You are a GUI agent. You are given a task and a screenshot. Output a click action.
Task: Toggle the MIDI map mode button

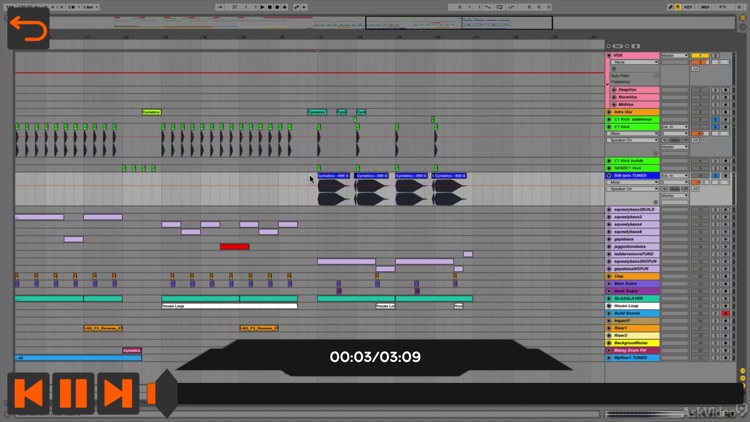(x=705, y=7)
